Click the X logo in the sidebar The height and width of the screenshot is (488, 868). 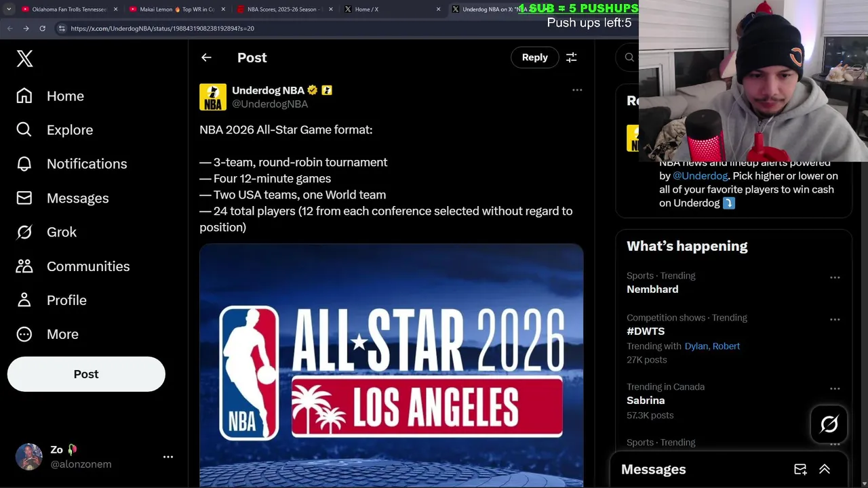click(x=24, y=58)
